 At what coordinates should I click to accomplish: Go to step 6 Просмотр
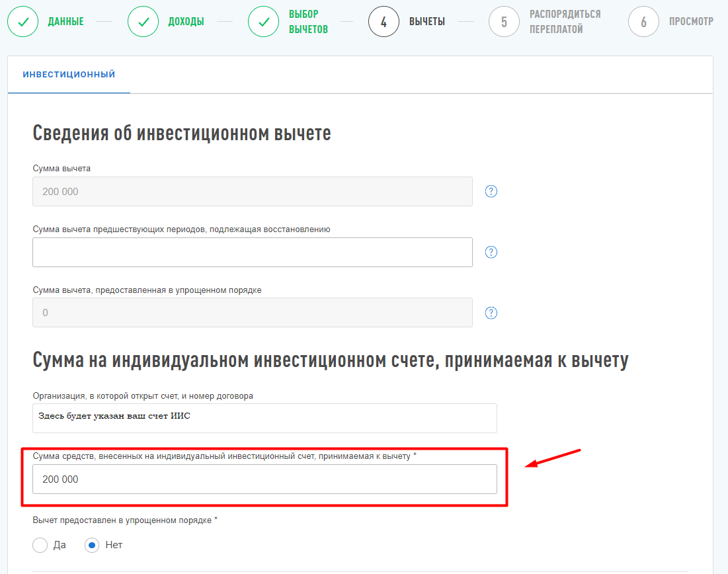[x=643, y=22]
